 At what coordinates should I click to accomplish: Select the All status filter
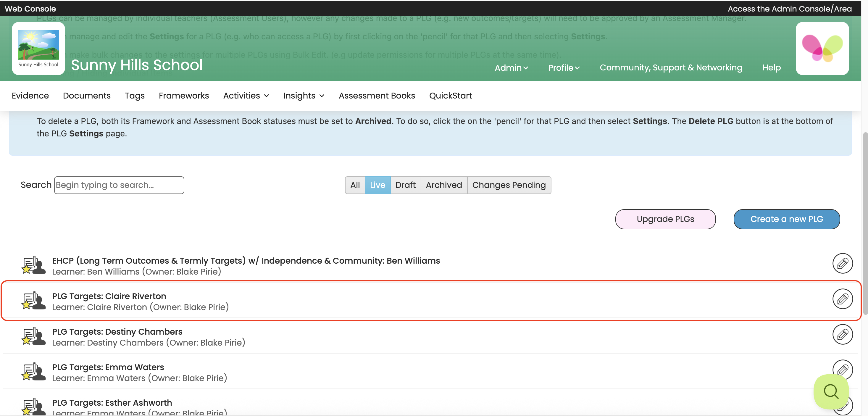(355, 185)
